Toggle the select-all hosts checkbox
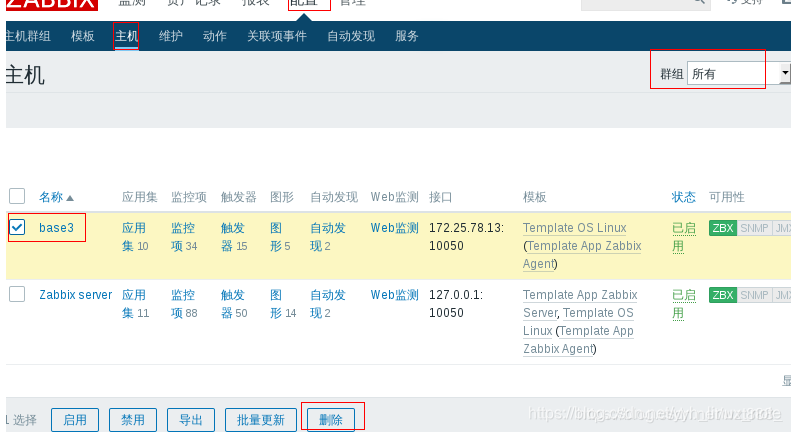This screenshot has width=791, height=432. (x=17, y=196)
